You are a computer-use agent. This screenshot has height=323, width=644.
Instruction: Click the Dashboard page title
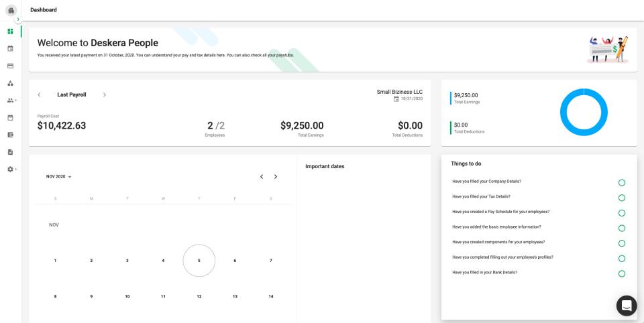pyautogui.click(x=44, y=10)
